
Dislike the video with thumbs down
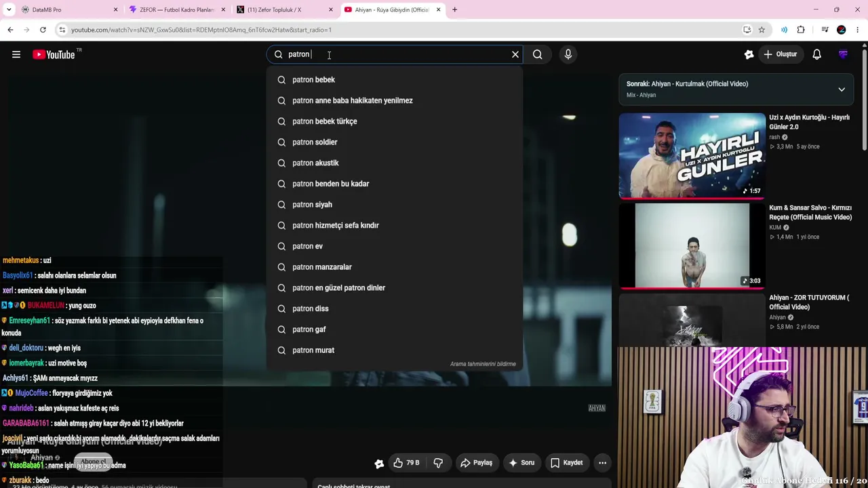[x=438, y=463]
